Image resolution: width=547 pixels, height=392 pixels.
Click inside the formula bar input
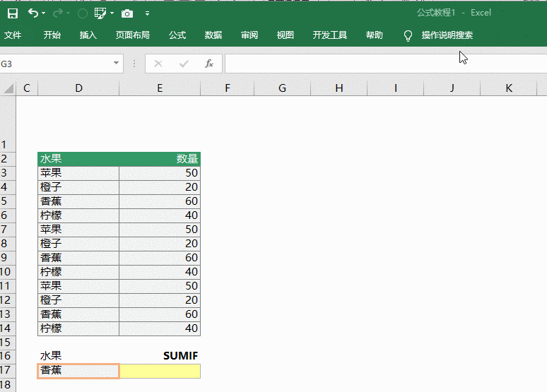click(x=382, y=64)
